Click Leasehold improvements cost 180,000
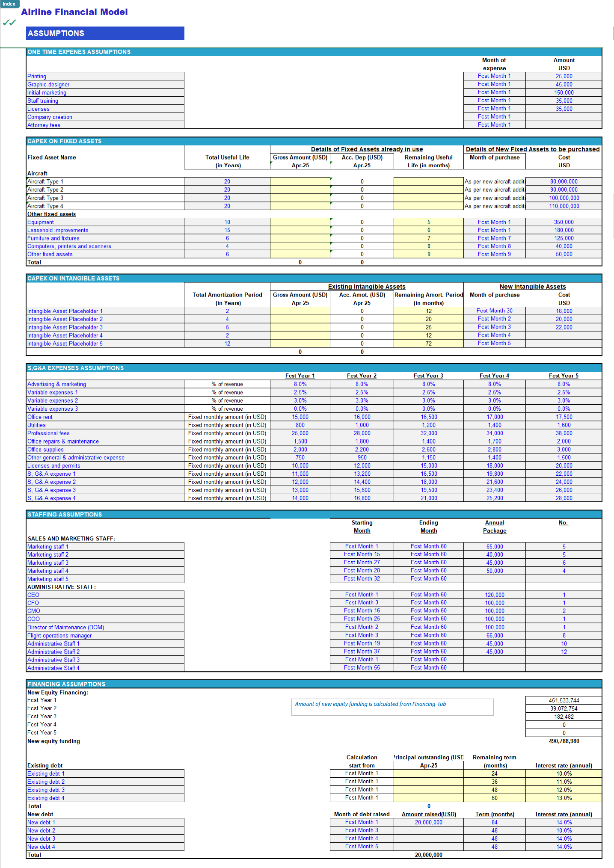 [564, 231]
